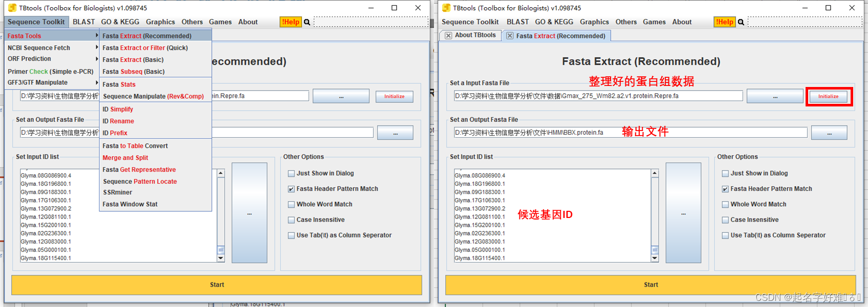Click !Help button in right window
The height and width of the screenshot is (307, 868).
[x=724, y=22]
